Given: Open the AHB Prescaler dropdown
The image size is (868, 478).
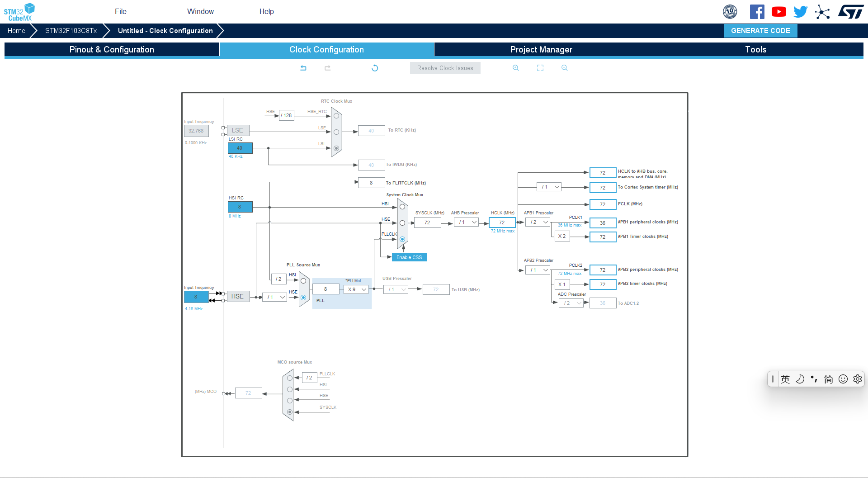Looking at the screenshot, I should [466, 222].
